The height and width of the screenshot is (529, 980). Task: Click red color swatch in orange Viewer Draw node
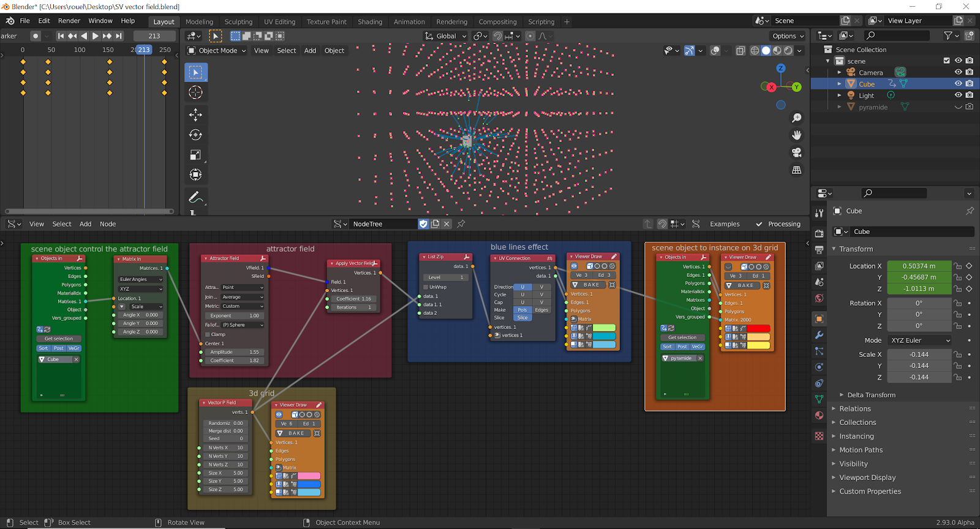[x=758, y=328]
